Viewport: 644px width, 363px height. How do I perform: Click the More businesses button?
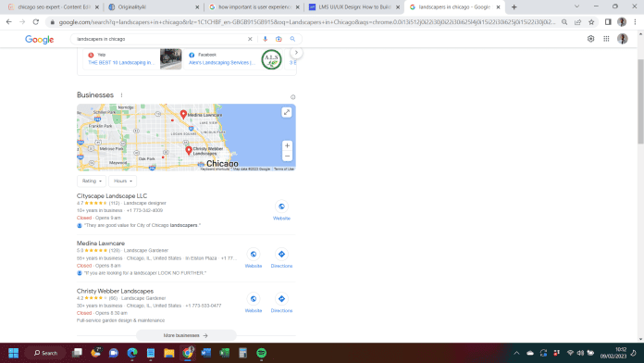(x=186, y=335)
